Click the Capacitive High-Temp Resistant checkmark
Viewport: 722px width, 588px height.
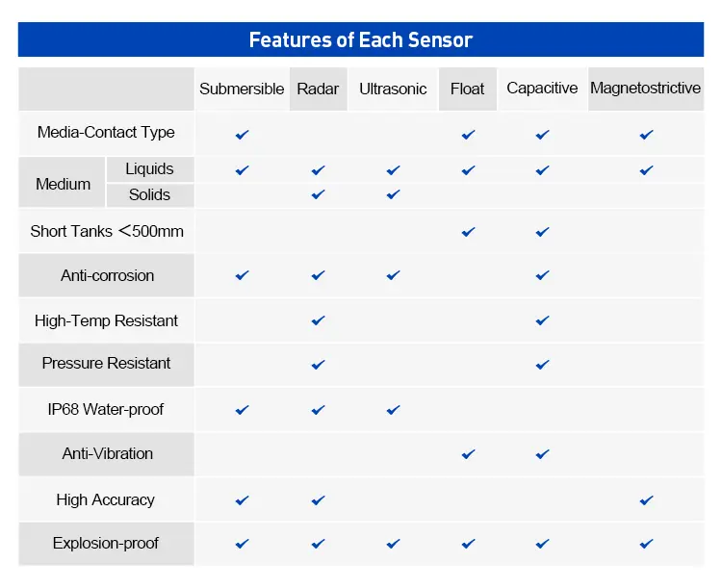tap(543, 320)
